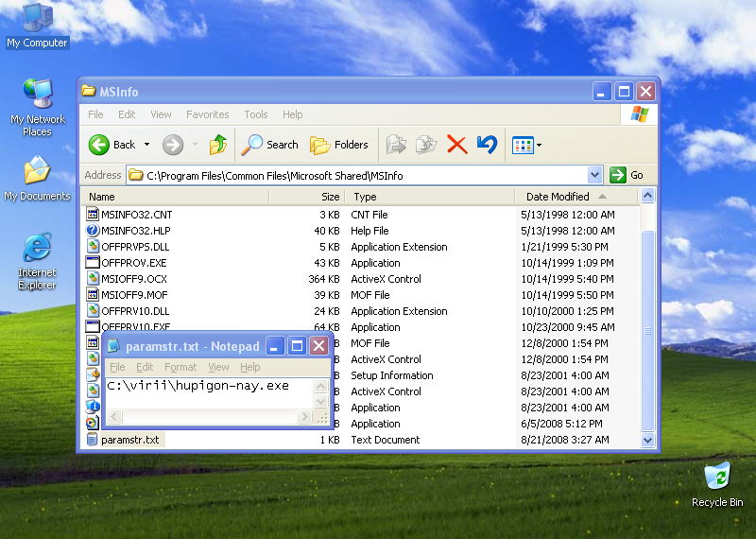
Task: Click Notepad horizontal scroll left arrow
Action: 114,416
